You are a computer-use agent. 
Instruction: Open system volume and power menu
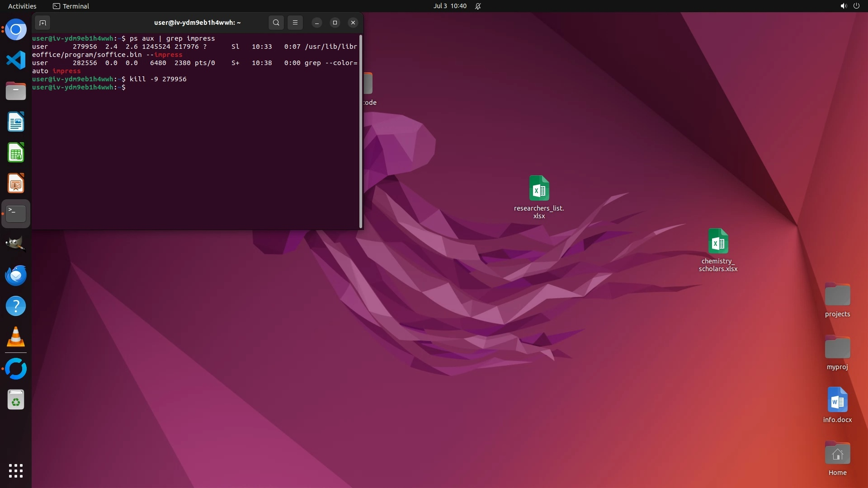(x=849, y=6)
